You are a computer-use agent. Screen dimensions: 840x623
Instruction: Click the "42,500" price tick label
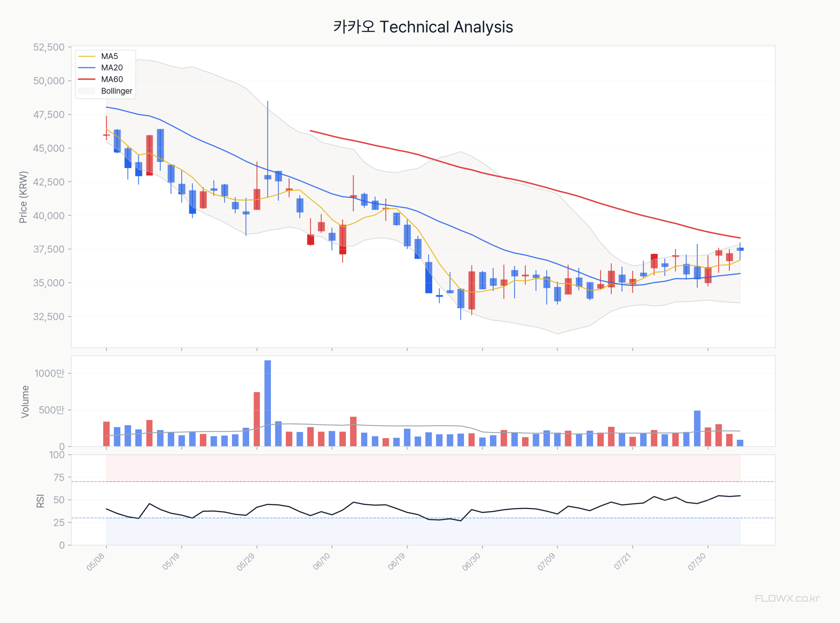(49, 182)
